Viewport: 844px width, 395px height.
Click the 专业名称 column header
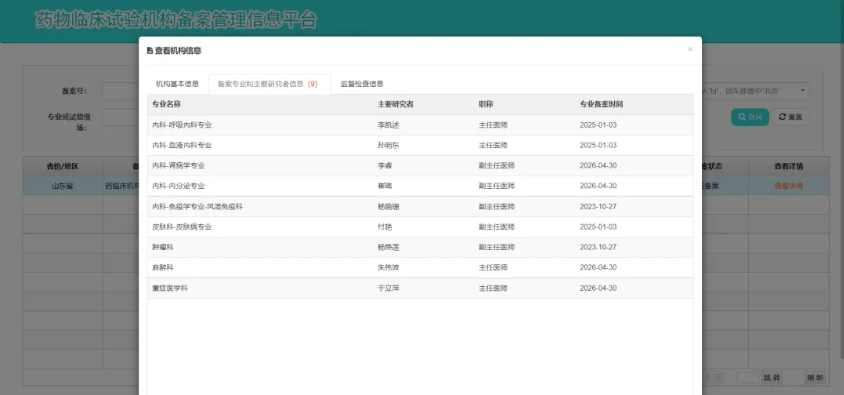[166, 104]
